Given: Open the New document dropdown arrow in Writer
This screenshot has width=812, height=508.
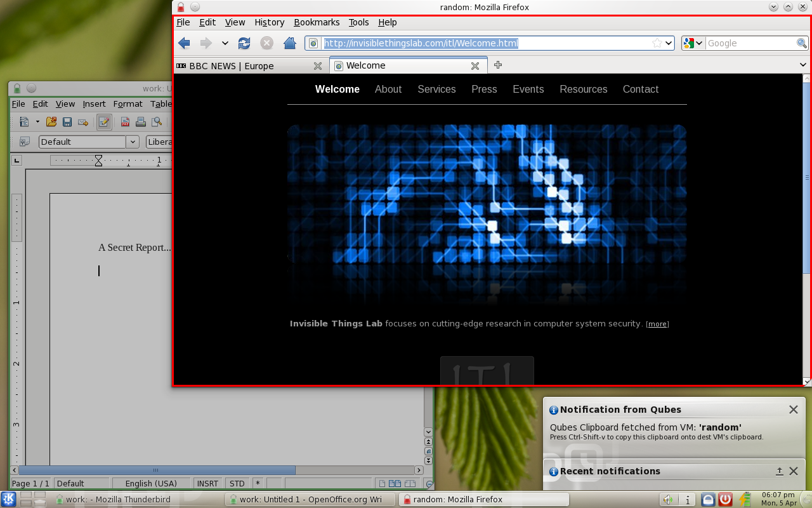Looking at the screenshot, I should click(37, 122).
